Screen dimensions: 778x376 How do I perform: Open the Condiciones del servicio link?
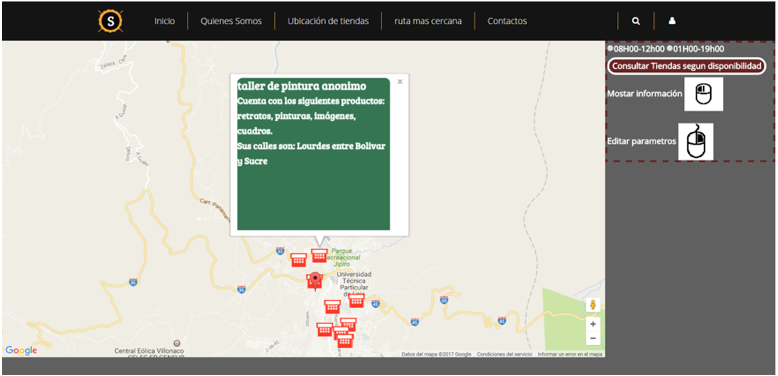[504, 354]
